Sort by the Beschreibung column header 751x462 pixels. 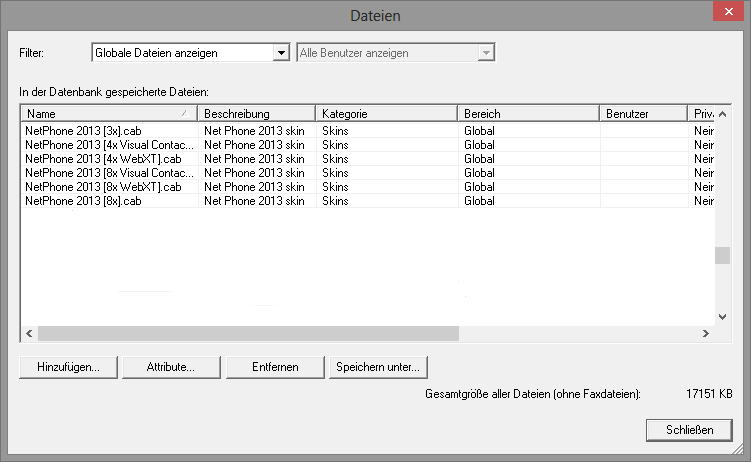[256, 114]
